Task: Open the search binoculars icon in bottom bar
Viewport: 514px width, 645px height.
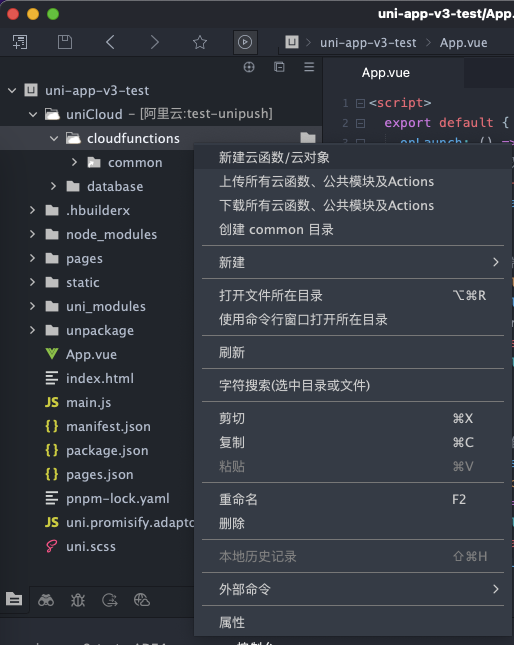Action: 46,600
